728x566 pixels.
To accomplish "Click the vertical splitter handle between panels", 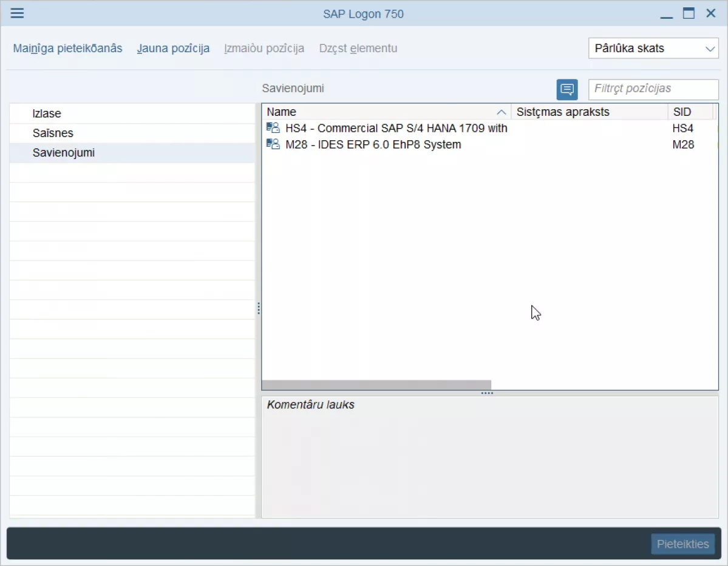I will pos(259,309).
